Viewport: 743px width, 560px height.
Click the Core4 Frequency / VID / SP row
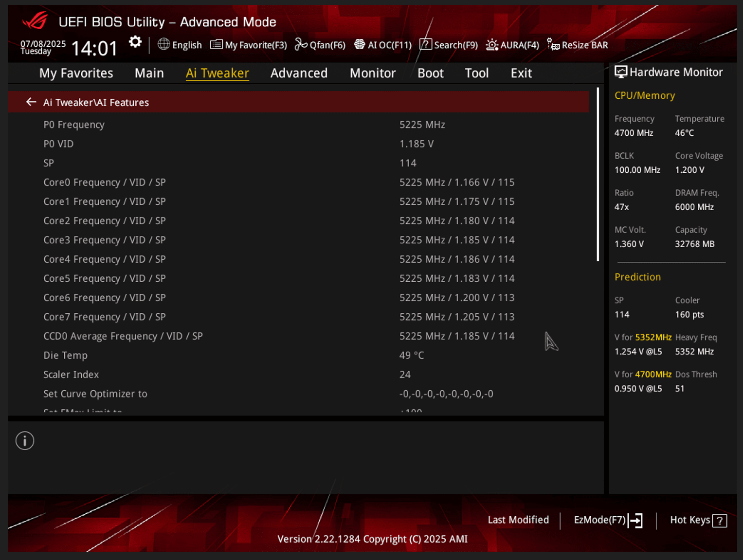(x=298, y=259)
